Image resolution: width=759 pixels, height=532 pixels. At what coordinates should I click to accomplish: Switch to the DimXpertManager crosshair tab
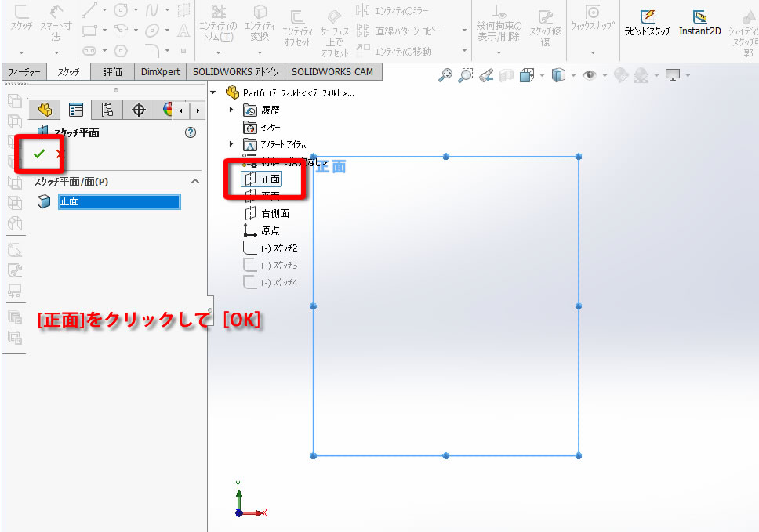tap(139, 110)
